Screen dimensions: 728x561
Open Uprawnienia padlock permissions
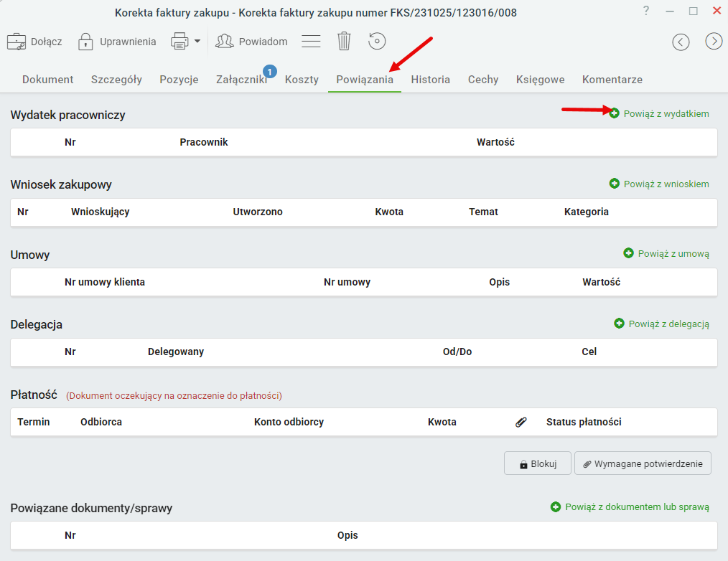[x=85, y=42]
